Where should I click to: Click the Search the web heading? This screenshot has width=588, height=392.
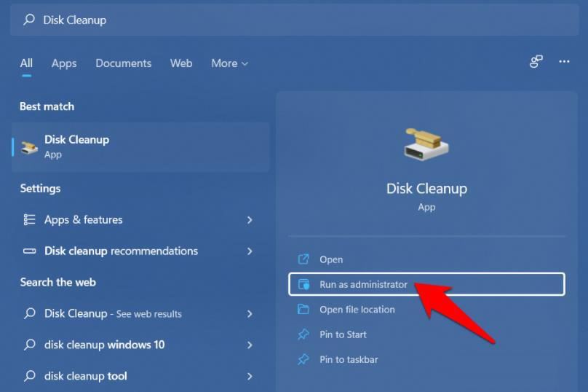58,283
